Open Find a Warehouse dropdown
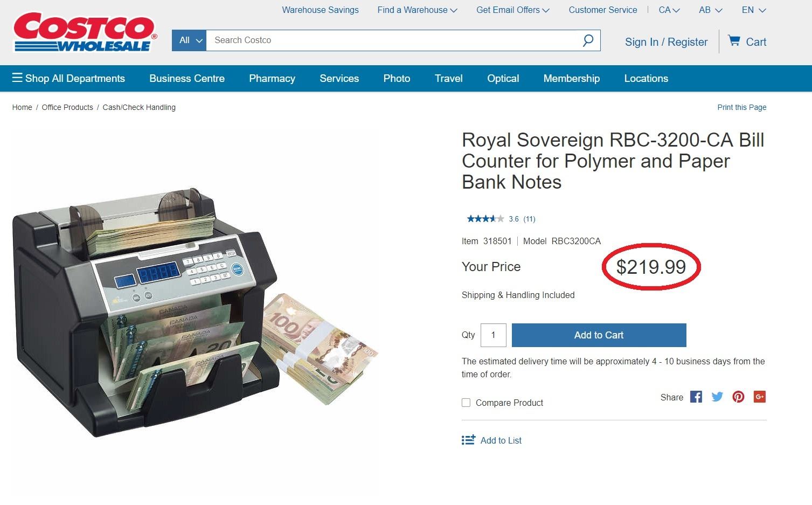 [x=417, y=10]
